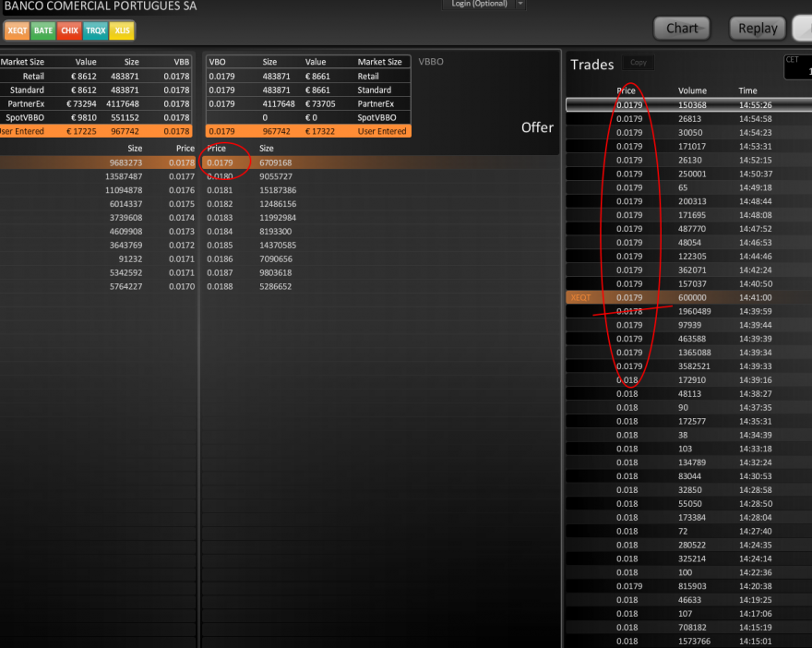The height and width of the screenshot is (648, 812).
Task: Select the trade with volume 325214
Action: tap(688, 558)
